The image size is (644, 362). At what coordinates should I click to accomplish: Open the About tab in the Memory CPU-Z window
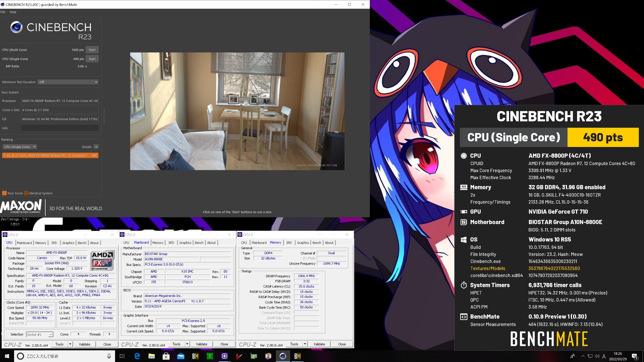tap(329, 243)
